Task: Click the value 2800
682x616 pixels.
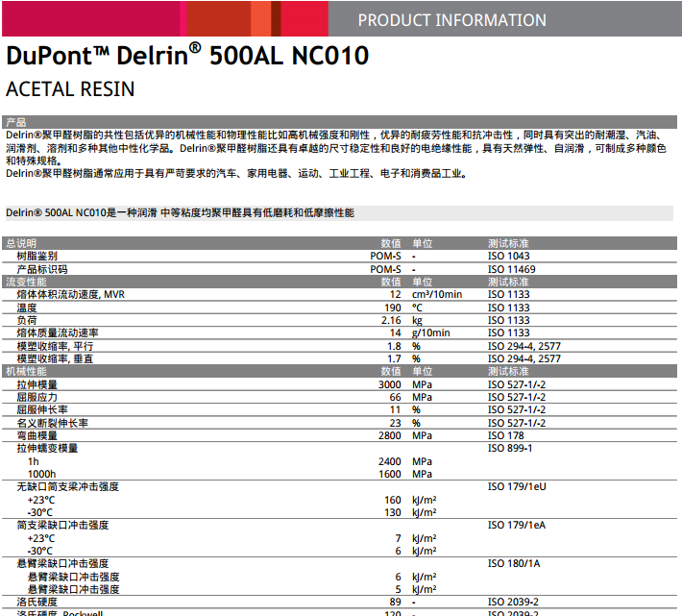Action: tap(390, 435)
